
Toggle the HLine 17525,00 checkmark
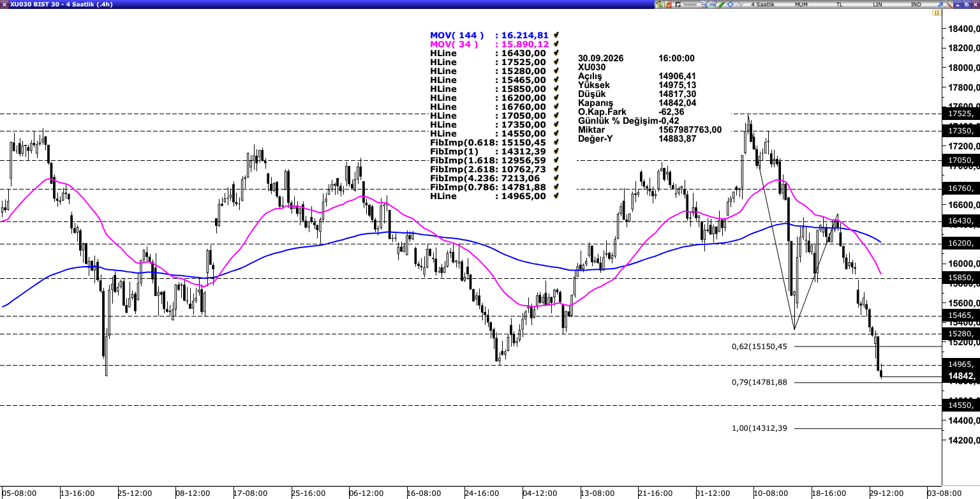click(x=556, y=63)
